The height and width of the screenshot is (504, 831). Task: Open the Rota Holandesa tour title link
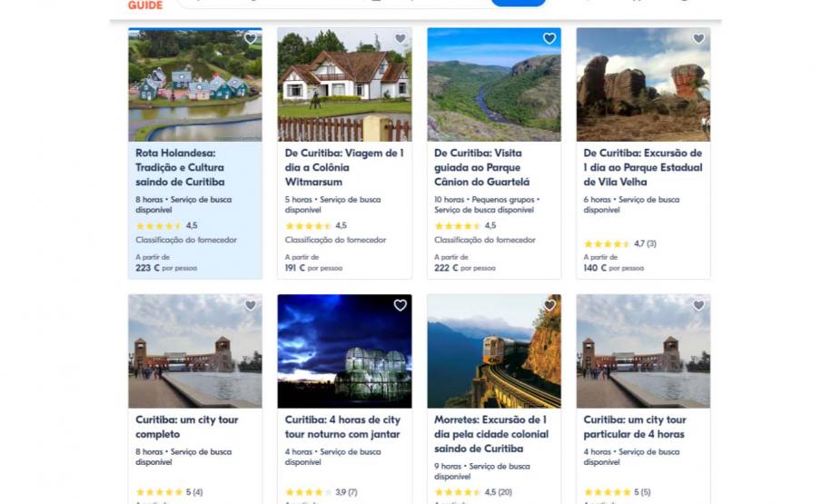pos(181,167)
